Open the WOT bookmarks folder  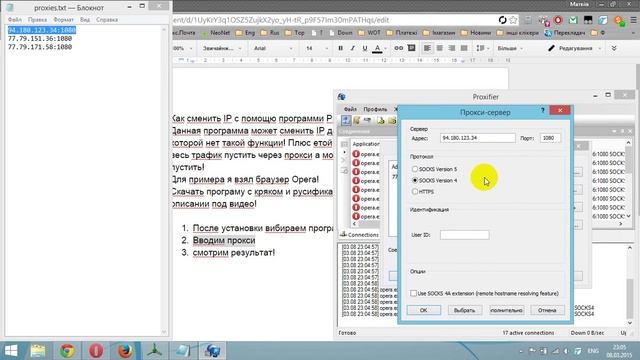coord(370,33)
